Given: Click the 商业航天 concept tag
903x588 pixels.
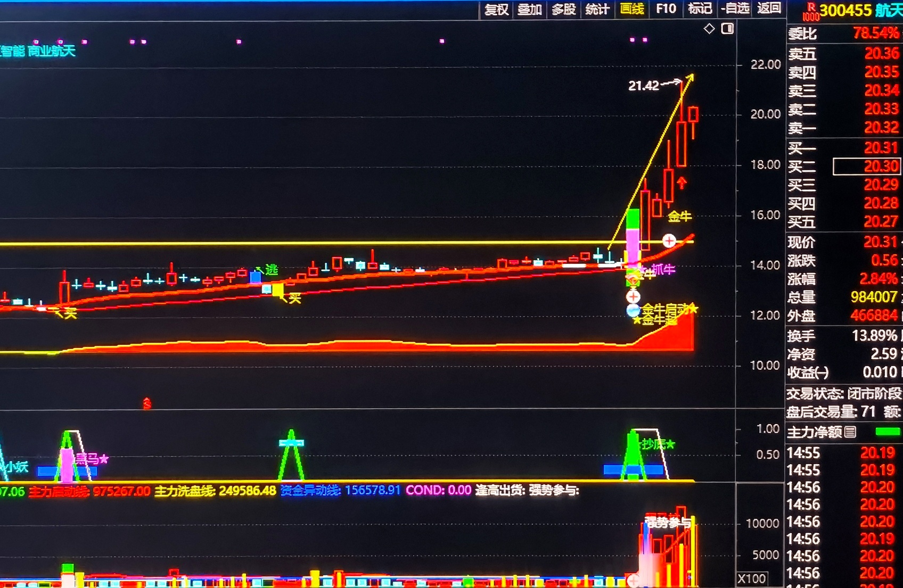Looking at the screenshot, I should click(52, 51).
